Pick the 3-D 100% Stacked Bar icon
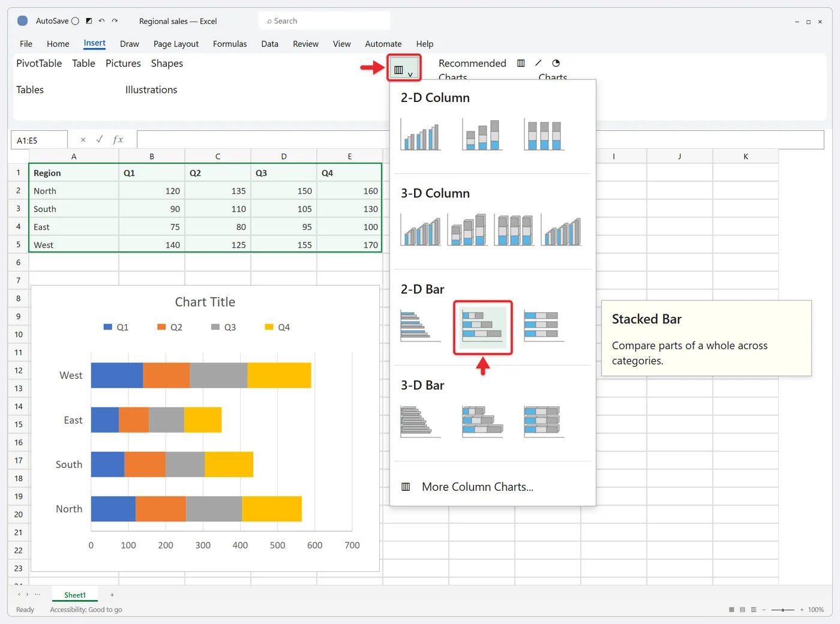Screen dimensions: 840x624 [x=544, y=422]
